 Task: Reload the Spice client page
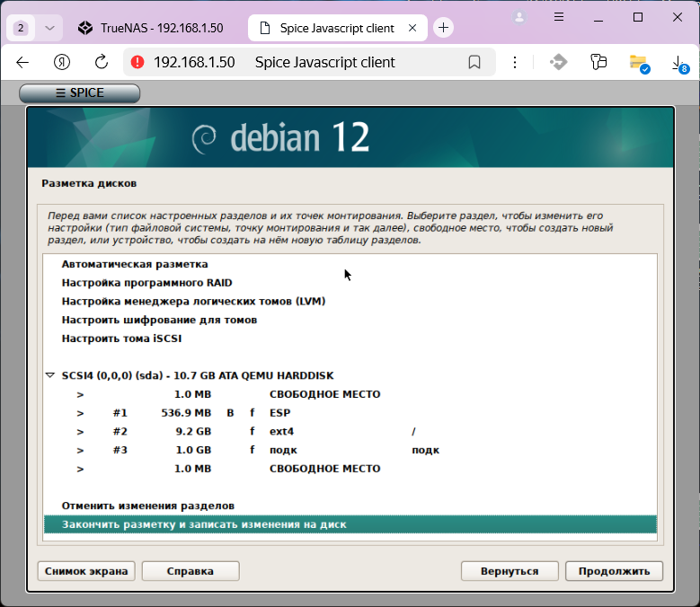point(102,63)
